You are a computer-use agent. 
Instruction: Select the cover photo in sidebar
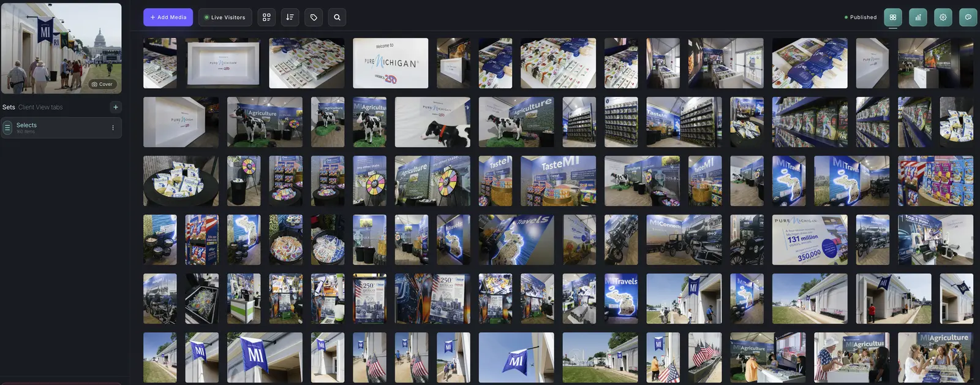[x=61, y=48]
